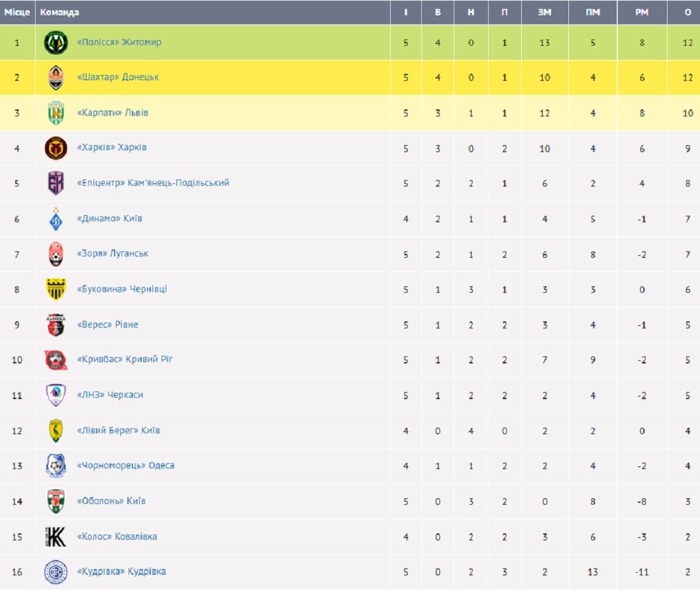Image resolution: width=700 pixels, height=590 pixels.
Task: Click the Karpaty Lviv green crest
Action: click(56, 113)
